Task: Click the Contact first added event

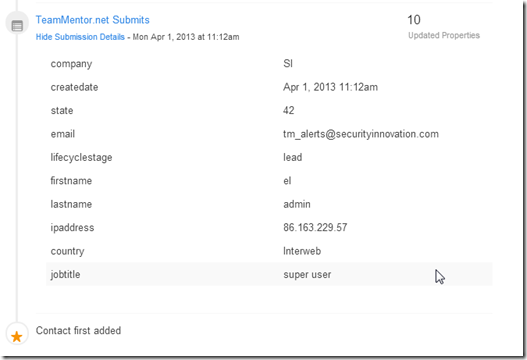Action: tap(78, 330)
